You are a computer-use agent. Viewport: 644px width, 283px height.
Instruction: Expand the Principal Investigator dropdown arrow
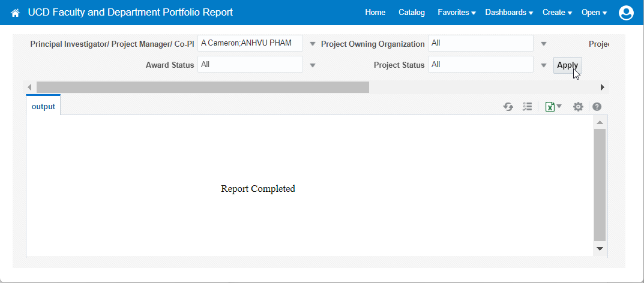pos(312,44)
